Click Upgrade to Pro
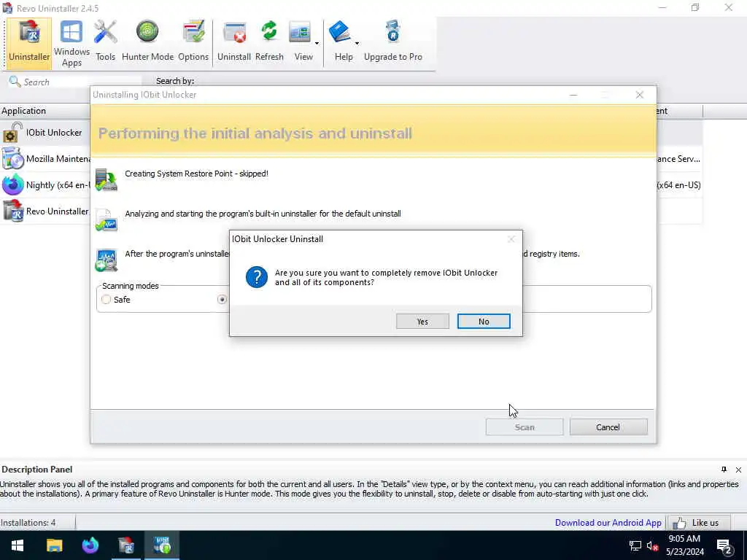The image size is (747, 560). tap(393, 43)
